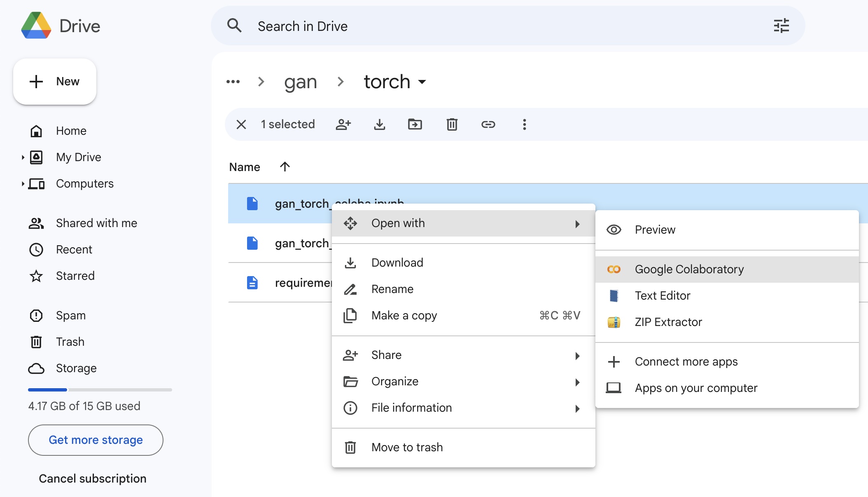
Task: Click the trash icon in selection toolbar
Action: point(452,124)
